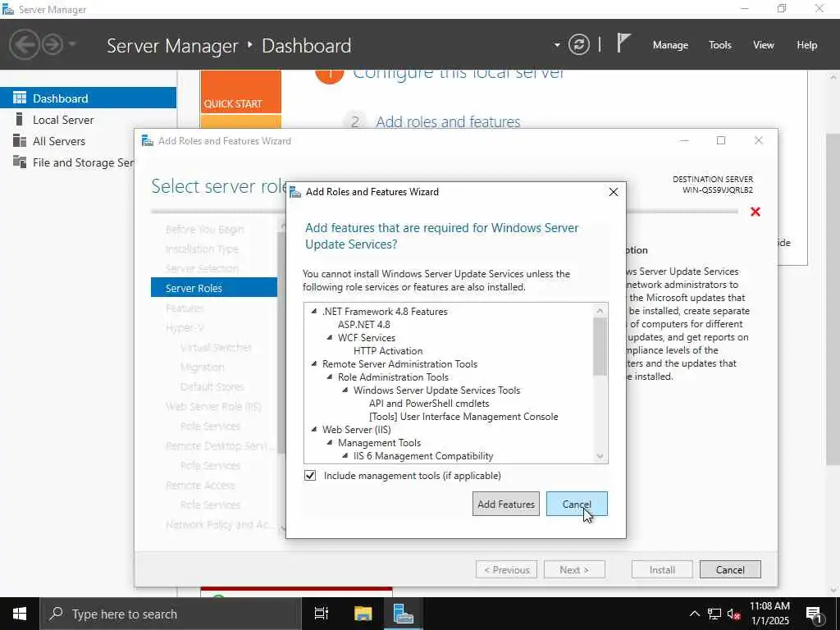
Task: Click the forward navigation arrow in Server Manager
Action: (x=52, y=44)
